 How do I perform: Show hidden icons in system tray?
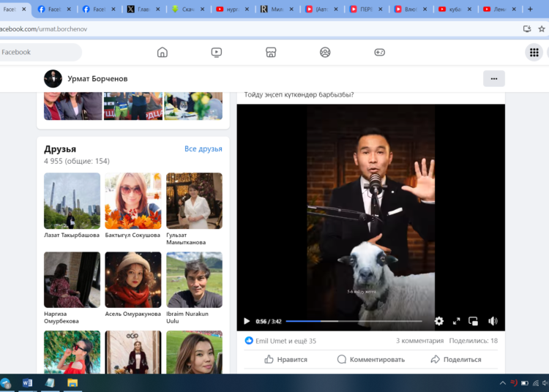[502, 383]
